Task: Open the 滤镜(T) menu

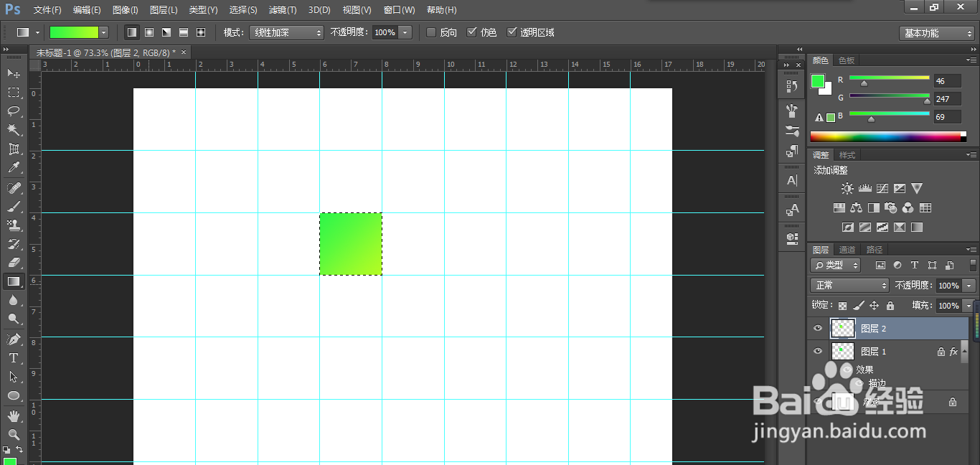Action: click(283, 10)
